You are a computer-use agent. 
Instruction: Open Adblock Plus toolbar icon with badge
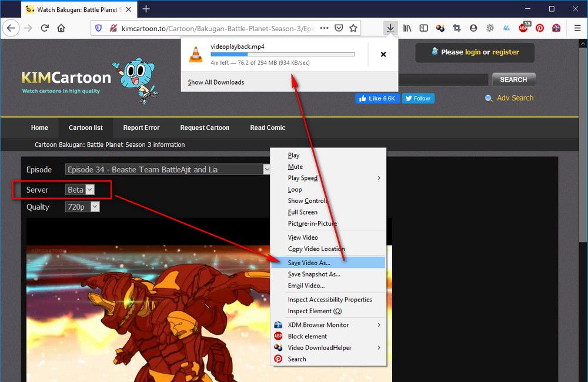(x=524, y=27)
